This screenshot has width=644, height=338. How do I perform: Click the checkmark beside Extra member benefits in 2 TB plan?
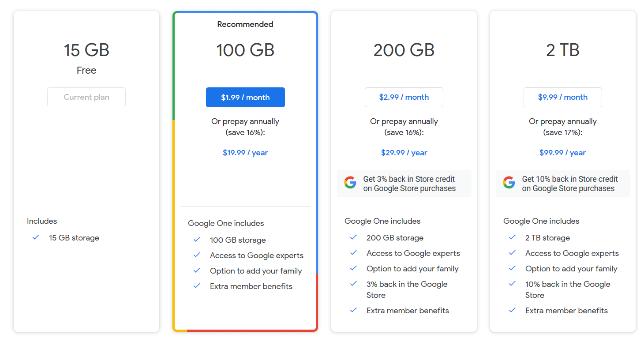(x=512, y=310)
